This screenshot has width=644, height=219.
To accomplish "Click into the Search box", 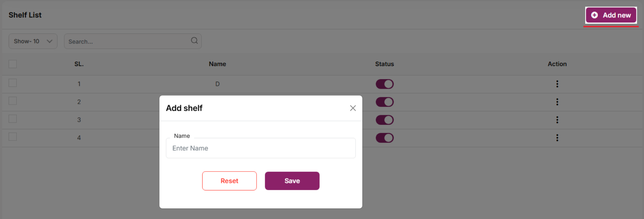I will tap(127, 42).
